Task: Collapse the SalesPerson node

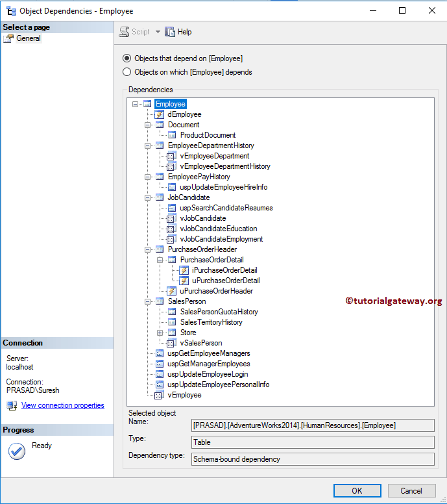Action: click(x=147, y=301)
